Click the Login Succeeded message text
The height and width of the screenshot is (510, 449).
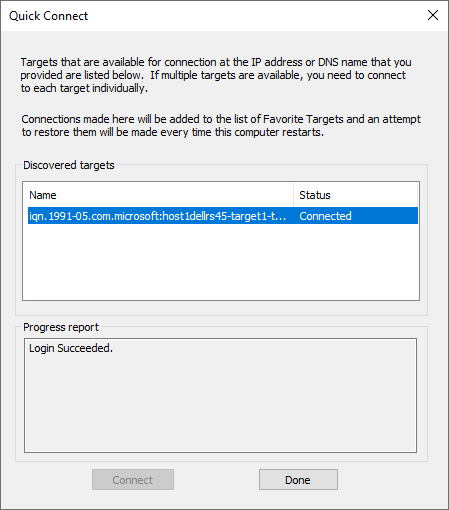71,348
